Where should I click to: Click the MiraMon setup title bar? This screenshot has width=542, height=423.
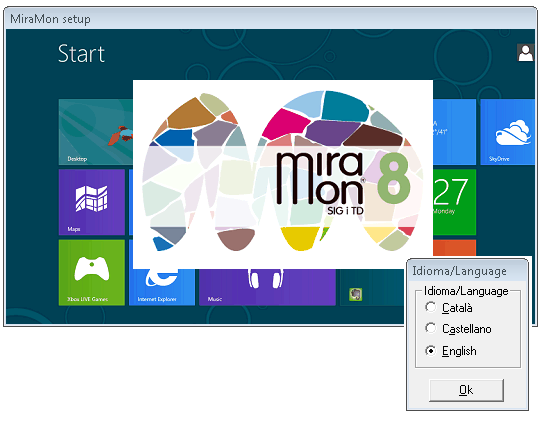270,18
